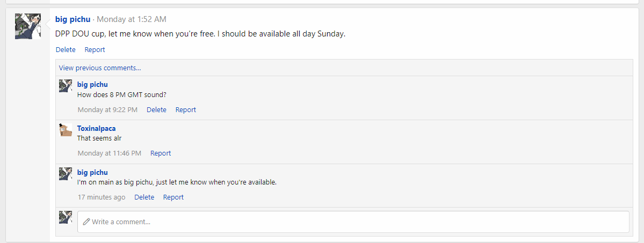Expand View previous comments

100,68
